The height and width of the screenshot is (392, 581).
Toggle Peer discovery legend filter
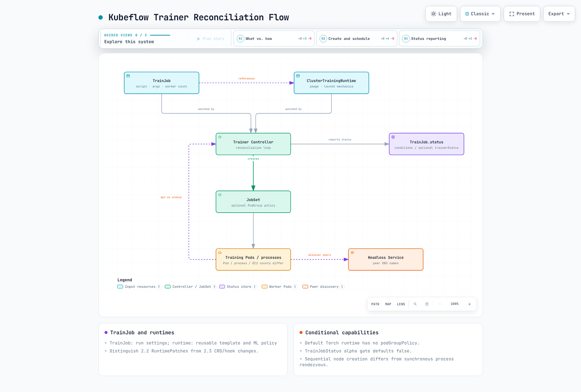coord(324,287)
